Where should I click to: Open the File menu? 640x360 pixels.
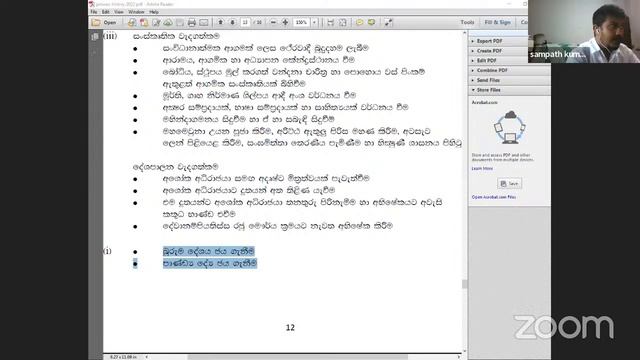[94, 12]
